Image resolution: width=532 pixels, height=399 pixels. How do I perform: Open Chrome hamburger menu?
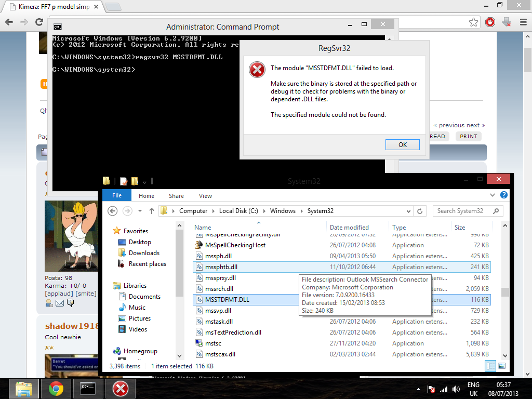coord(523,22)
